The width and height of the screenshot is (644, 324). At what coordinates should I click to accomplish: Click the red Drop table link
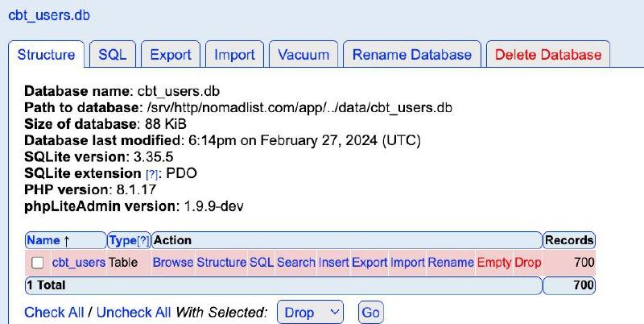(x=528, y=263)
